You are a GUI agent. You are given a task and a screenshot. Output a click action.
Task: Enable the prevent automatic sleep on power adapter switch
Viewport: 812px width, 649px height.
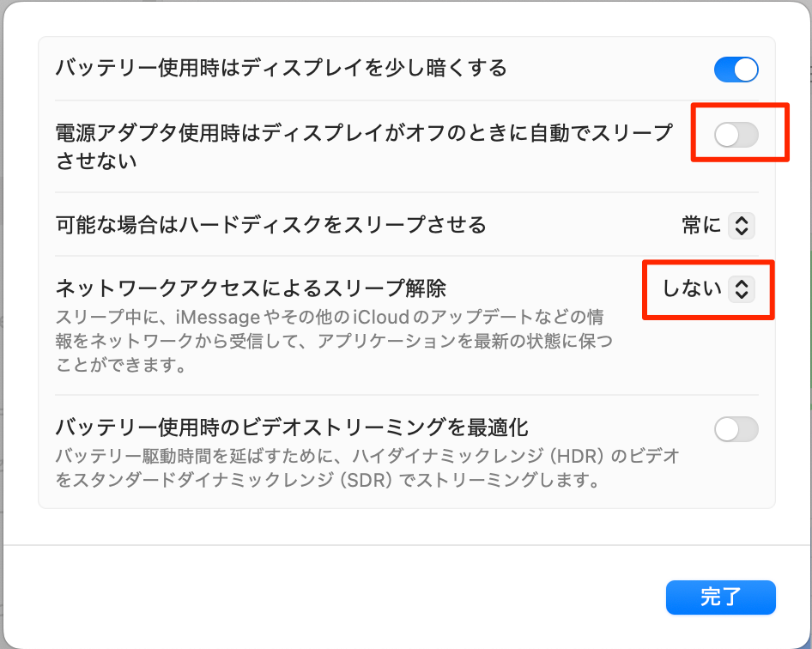(x=736, y=135)
